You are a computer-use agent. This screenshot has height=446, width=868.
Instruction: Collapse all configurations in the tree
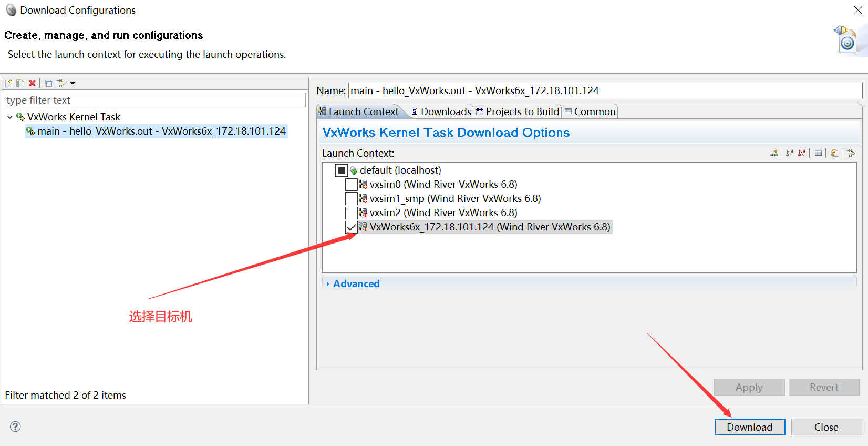coord(48,83)
